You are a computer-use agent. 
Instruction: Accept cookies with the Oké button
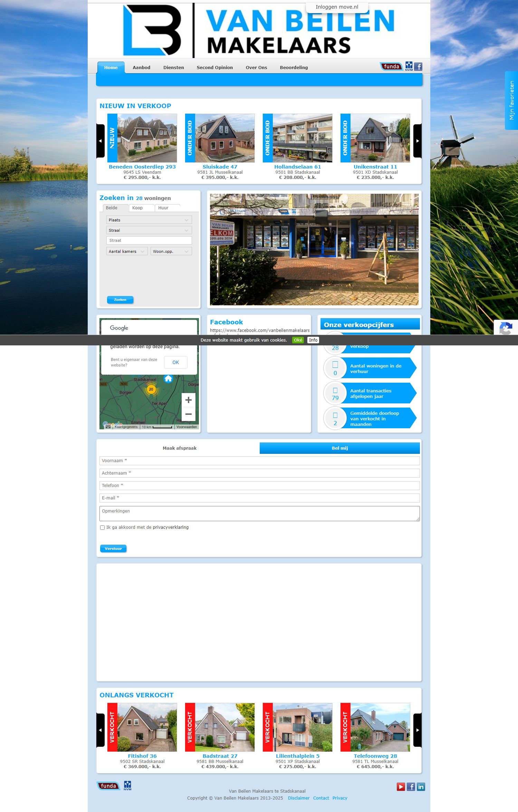click(298, 340)
